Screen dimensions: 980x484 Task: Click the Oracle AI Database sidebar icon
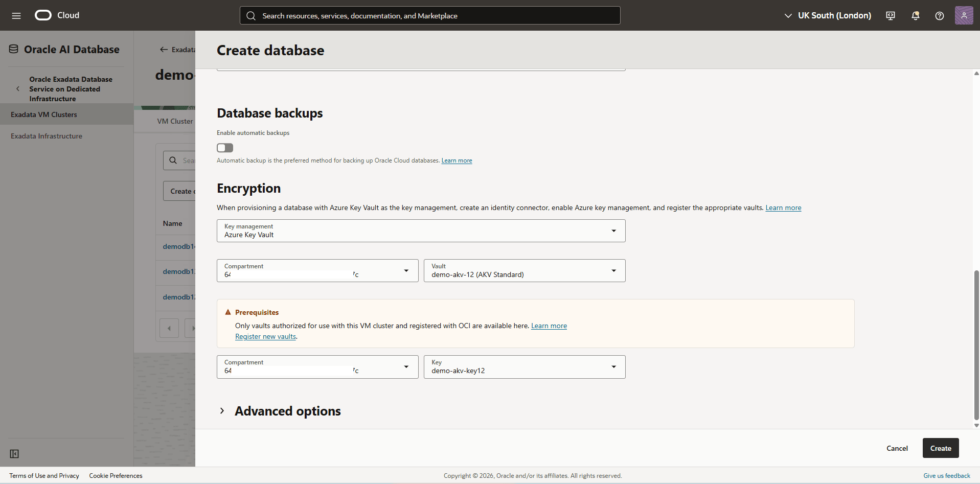[13, 48]
